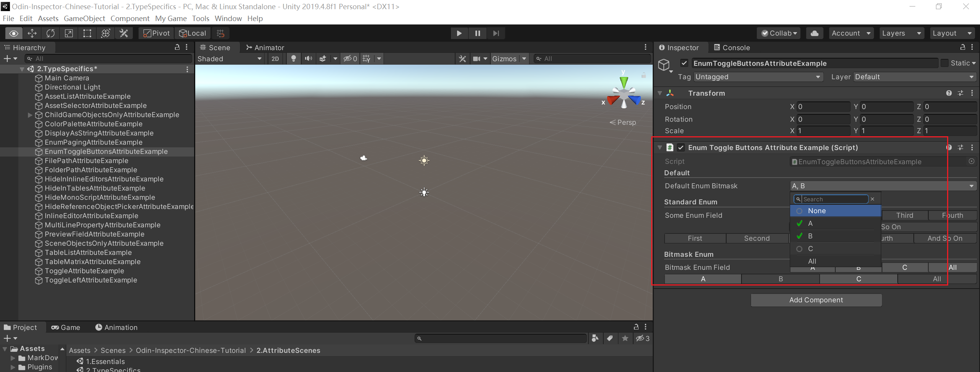Toggle scene grid visibility icon

(x=367, y=59)
